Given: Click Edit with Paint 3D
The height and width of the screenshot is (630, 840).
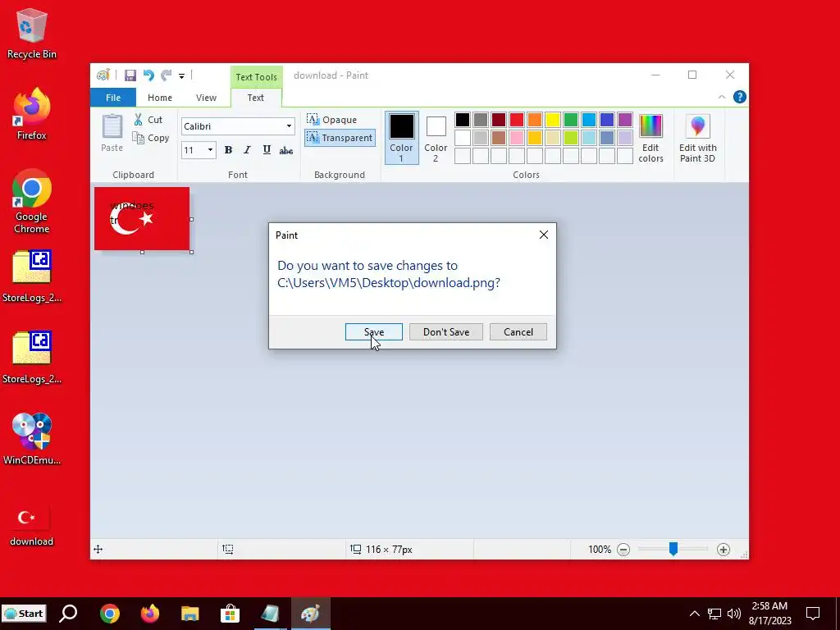Looking at the screenshot, I should (697, 138).
